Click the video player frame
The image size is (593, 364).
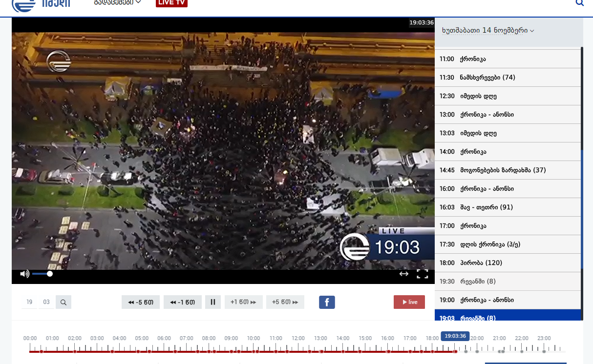click(223, 151)
